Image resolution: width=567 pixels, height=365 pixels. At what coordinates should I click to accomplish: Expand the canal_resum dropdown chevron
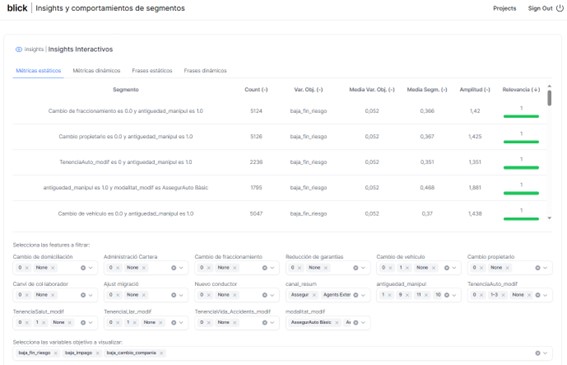coord(363,295)
